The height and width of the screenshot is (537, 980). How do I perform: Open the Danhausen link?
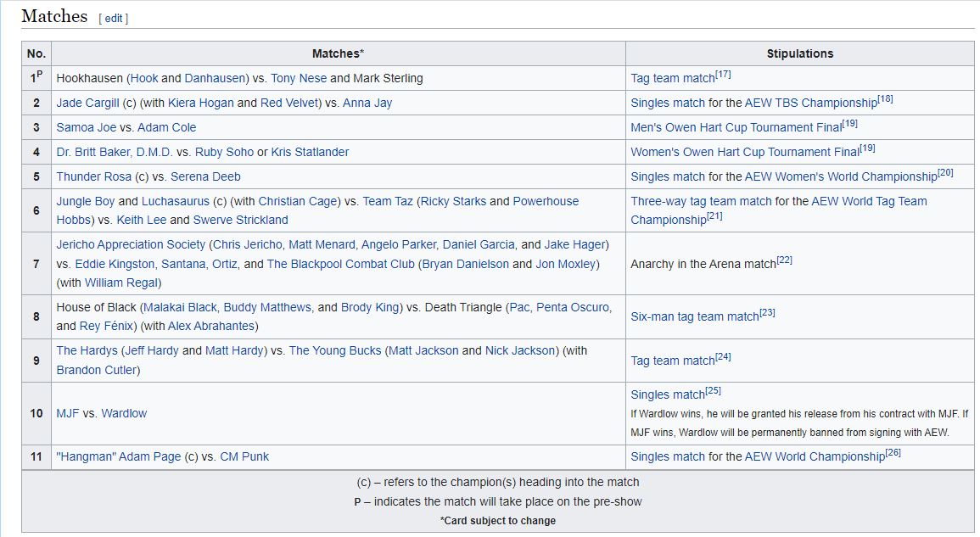tap(215, 78)
